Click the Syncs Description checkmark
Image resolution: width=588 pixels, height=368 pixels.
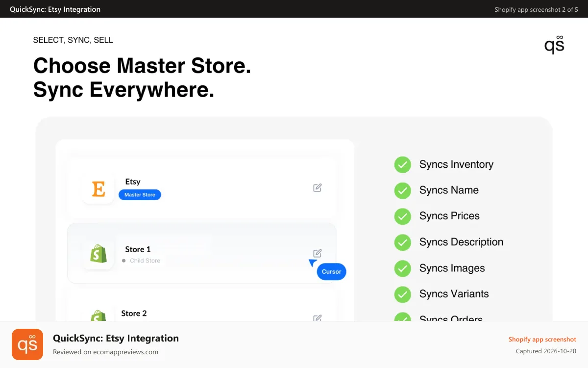tap(403, 242)
